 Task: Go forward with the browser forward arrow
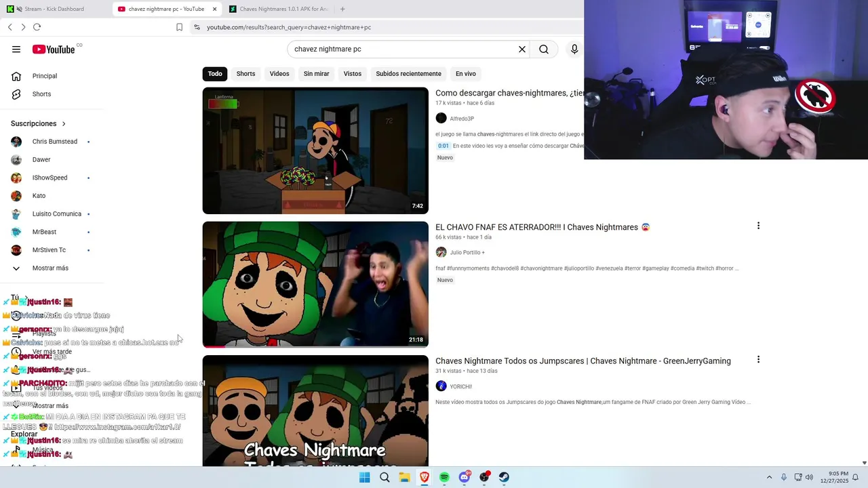(x=23, y=27)
